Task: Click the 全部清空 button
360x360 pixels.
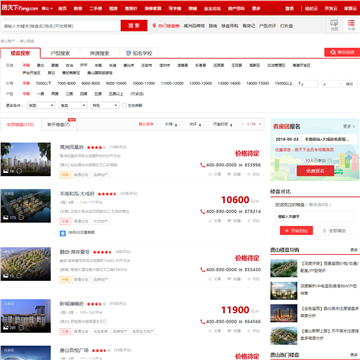Action: click(x=334, y=230)
